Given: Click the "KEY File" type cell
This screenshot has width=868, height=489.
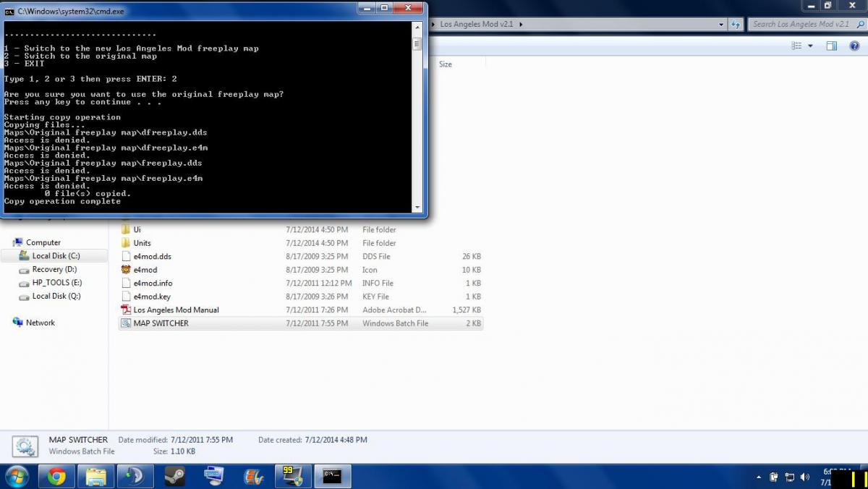Looking at the screenshot, I should [375, 297].
